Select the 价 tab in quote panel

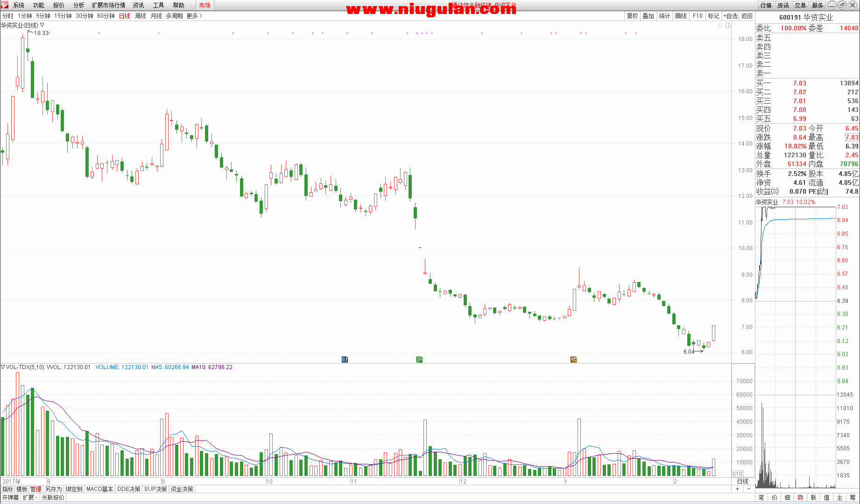775,497
